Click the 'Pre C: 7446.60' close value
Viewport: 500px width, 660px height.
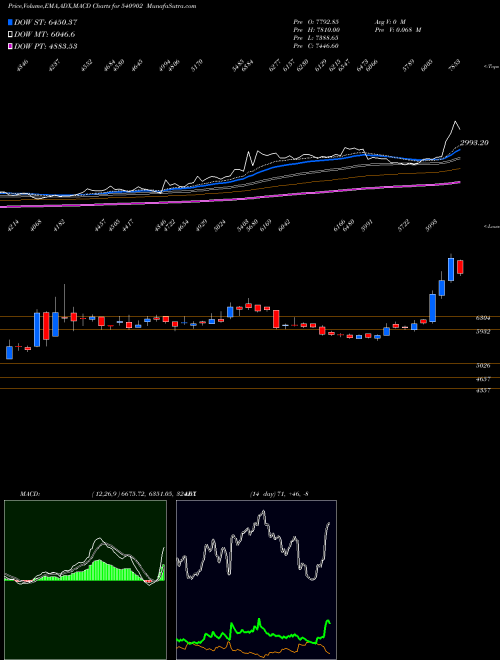(x=316, y=46)
